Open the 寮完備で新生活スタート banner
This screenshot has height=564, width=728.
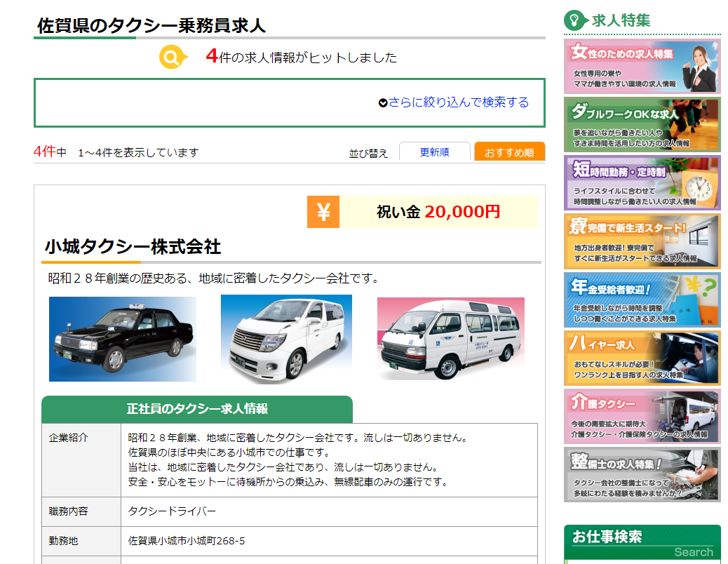642,241
